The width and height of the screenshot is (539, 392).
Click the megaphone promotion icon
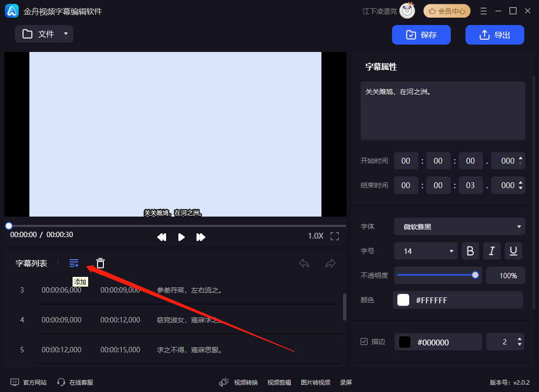coord(224,382)
